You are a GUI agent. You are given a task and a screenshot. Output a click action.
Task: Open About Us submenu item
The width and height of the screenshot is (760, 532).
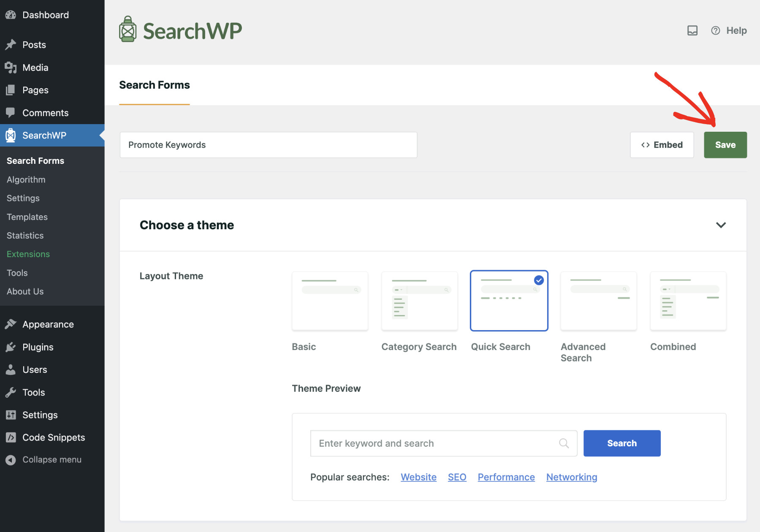tap(25, 291)
